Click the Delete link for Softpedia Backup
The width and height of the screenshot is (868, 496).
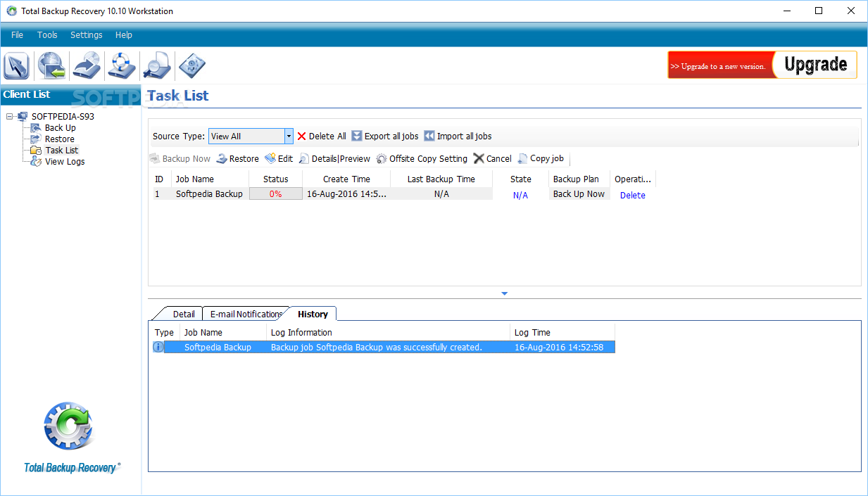pyautogui.click(x=632, y=196)
